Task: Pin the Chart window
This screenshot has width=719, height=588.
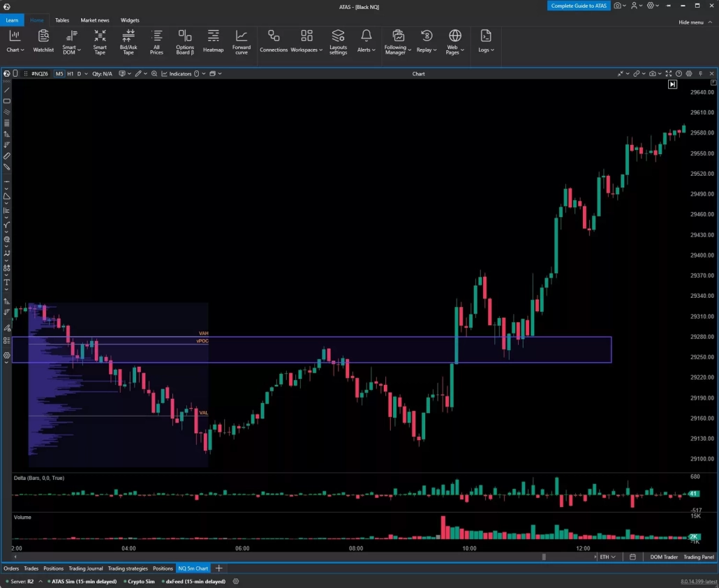Action: point(701,73)
